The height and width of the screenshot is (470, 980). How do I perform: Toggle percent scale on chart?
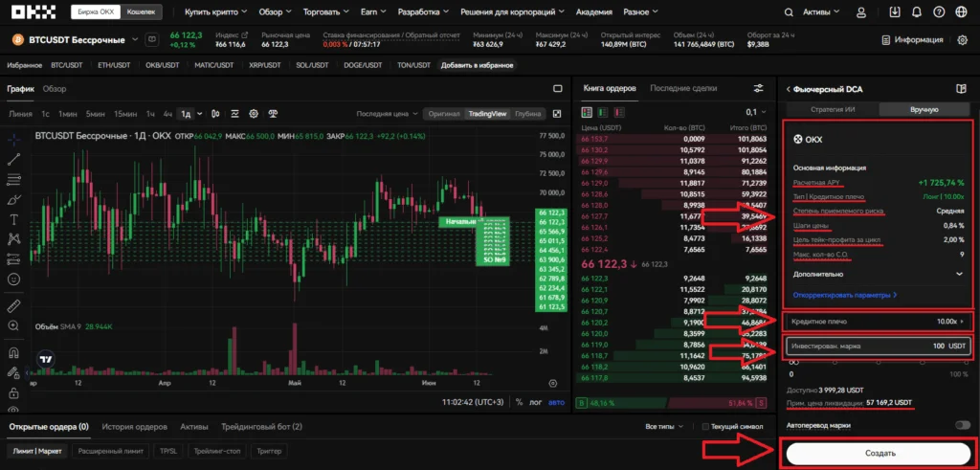(x=519, y=402)
